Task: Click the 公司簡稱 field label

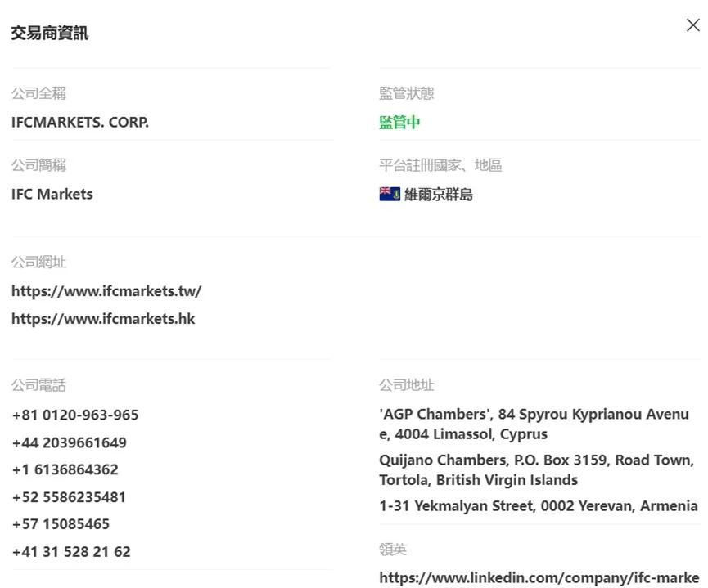Action: 38,165
